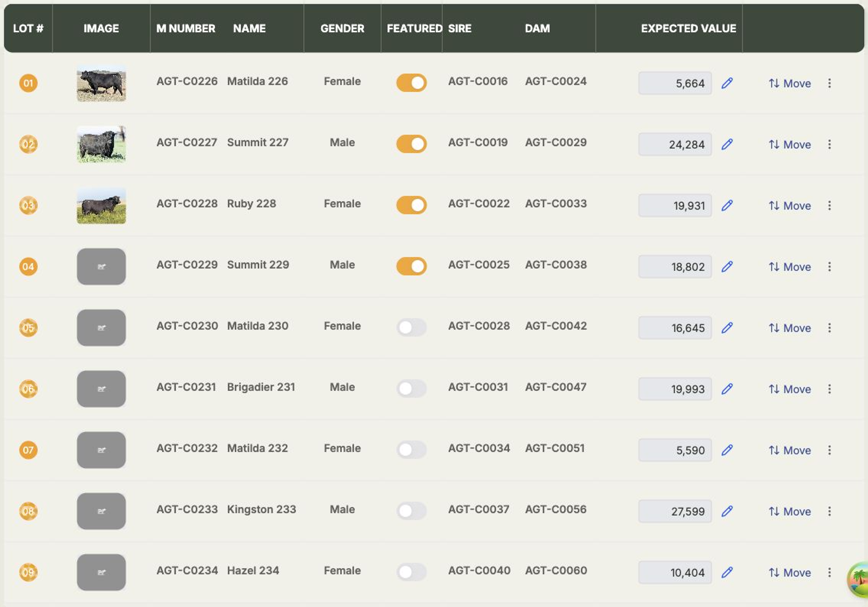Click the LOT # column header

coord(28,28)
